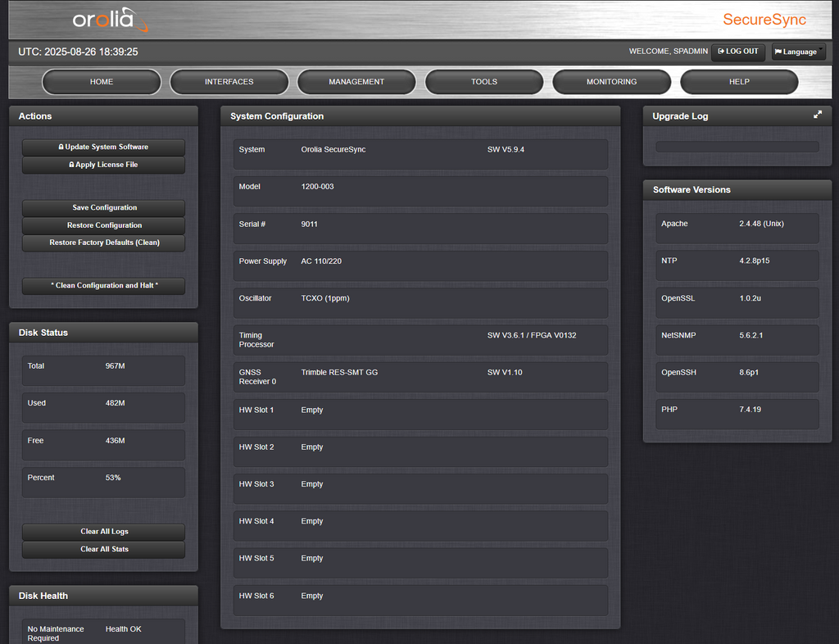Click Restore Factory Defaults (Clean)
This screenshot has width=839, height=644.
(x=103, y=243)
